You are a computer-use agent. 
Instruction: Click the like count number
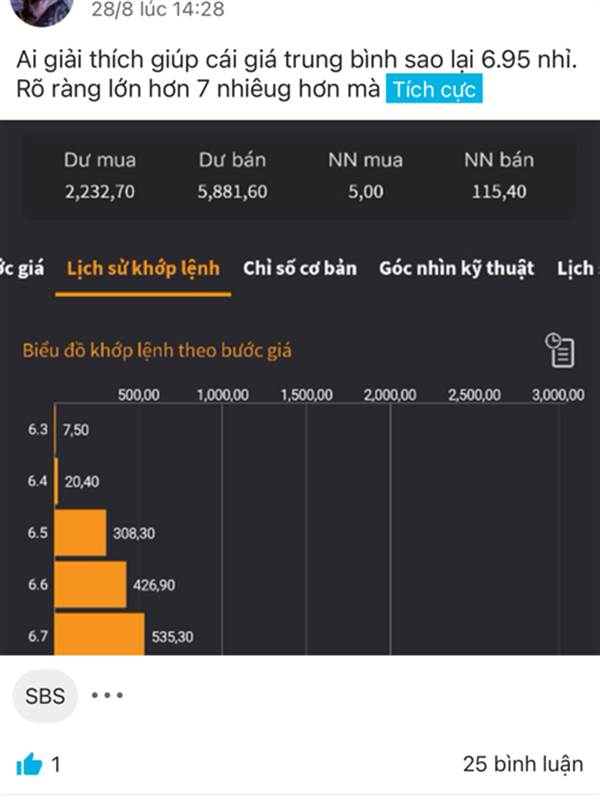(x=56, y=765)
